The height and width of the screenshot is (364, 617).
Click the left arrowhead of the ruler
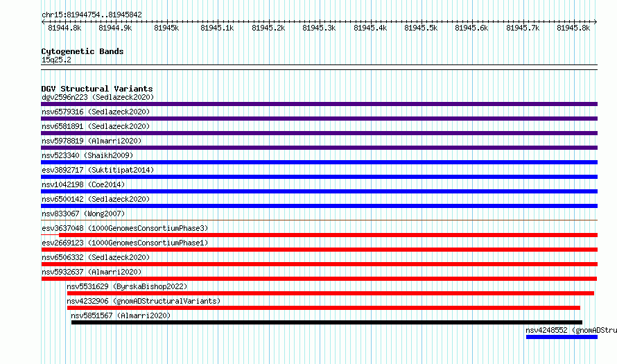(42, 22)
